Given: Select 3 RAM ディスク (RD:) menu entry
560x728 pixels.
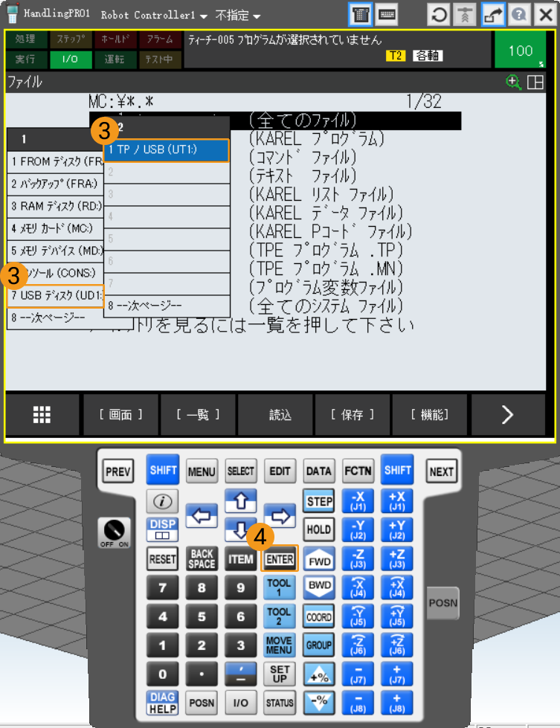Looking at the screenshot, I should pyautogui.click(x=56, y=206).
